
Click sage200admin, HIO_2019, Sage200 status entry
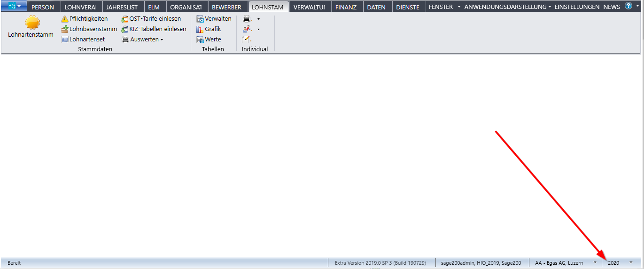tap(481, 263)
